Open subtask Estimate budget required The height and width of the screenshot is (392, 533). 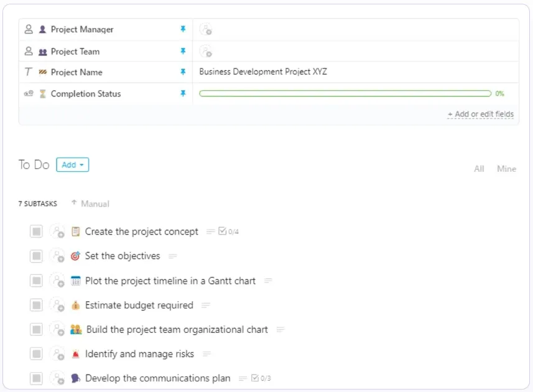tap(139, 306)
